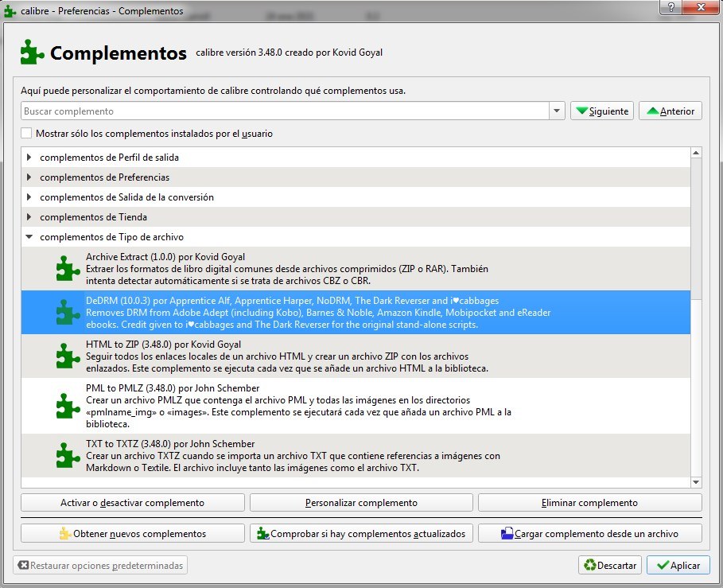Viewport: 723px width, 588px height.
Task: Click the TXT to TXTZ plugin icon
Action: (x=68, y=455)
